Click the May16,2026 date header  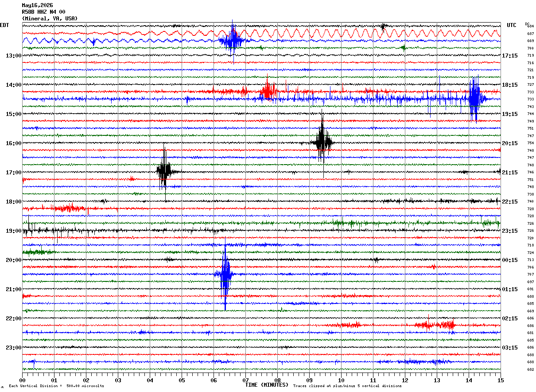[x=37, y=5]
